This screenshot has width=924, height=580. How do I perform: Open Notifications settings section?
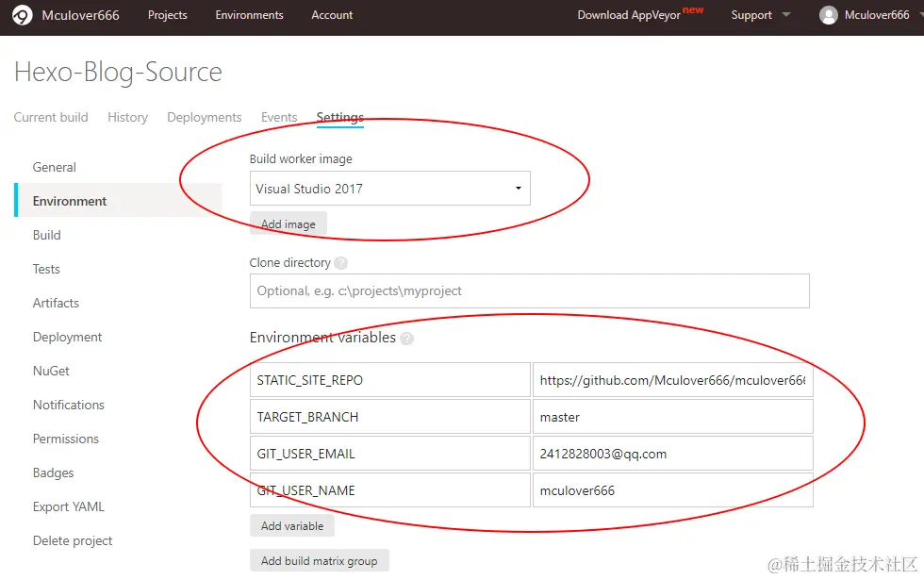pos(68,405)
